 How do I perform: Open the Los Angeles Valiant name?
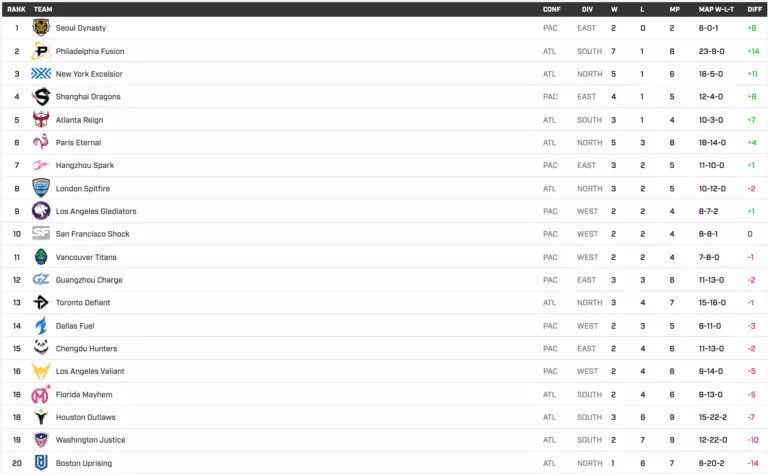pyautogui.click(x=90, y=371)
